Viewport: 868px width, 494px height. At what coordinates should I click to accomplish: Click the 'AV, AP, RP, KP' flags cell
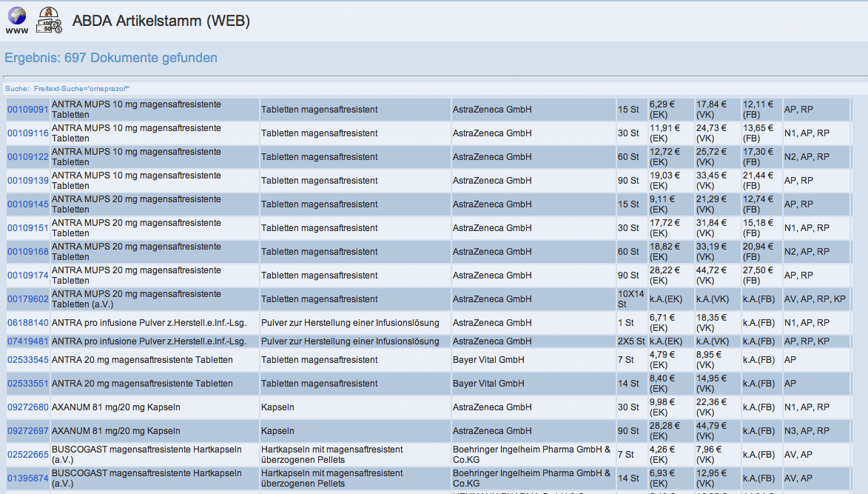(x=815, y=299)
